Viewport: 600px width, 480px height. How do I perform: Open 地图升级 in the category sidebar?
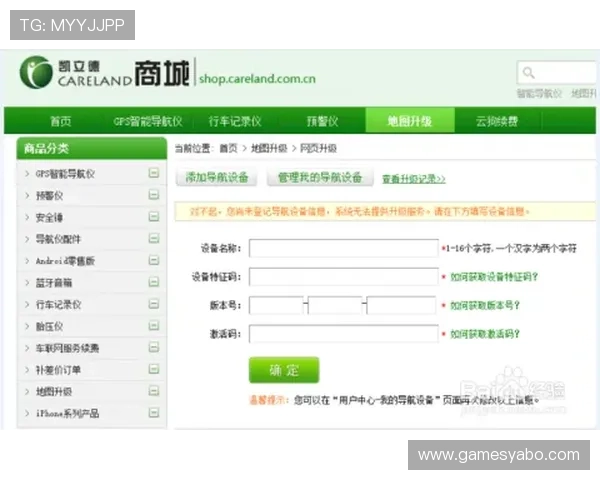click(x=54, y=392)
